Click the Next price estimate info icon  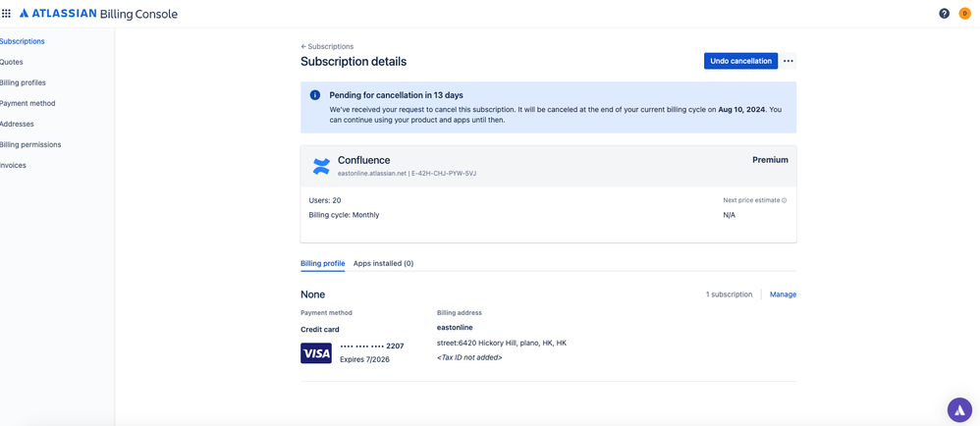click(785, 200)
